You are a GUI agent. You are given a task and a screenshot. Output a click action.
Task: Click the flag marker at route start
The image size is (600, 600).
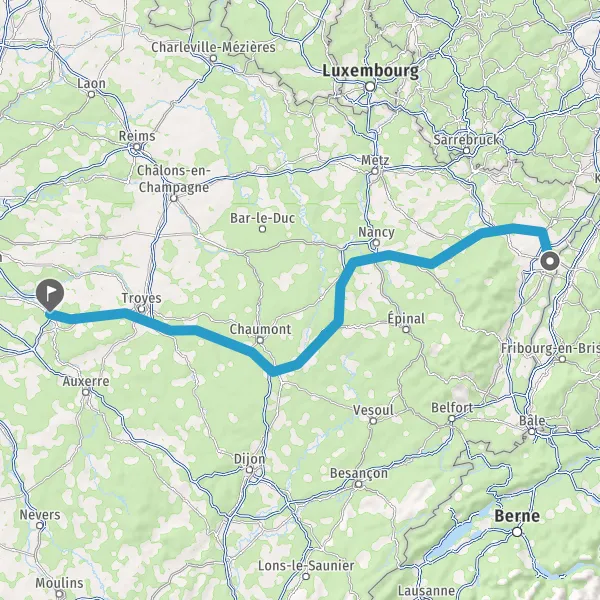click(x=50, y=295)
